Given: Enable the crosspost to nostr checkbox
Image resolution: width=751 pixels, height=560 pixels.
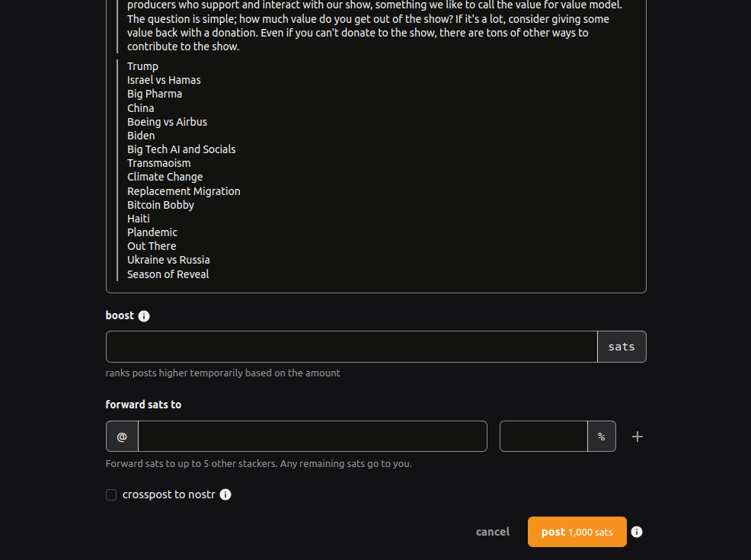Looking at the screenshot, I should click(111, 494).
